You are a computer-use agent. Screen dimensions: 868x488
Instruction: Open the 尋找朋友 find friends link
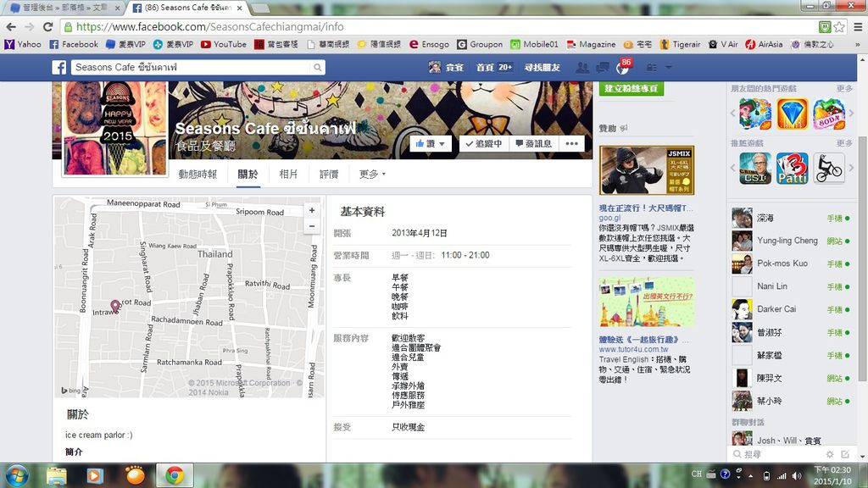(542, 68)
